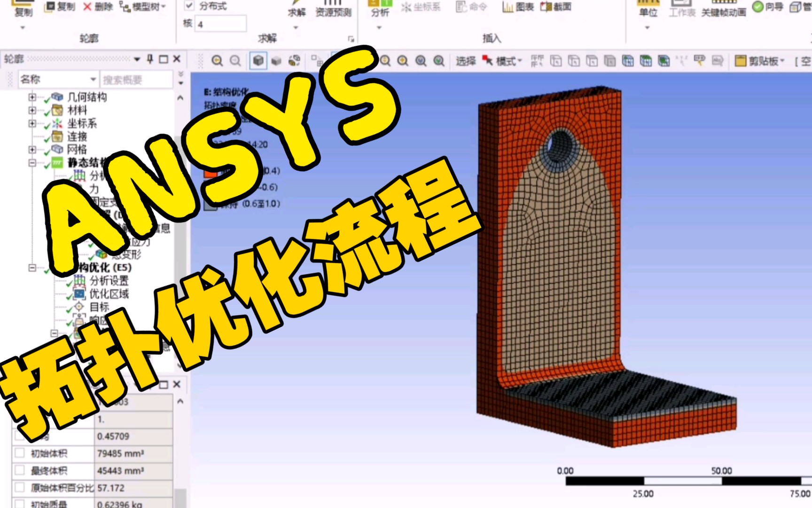Viewport: 812px width, 508px height.
Task: Click the second icon right of 模式
Action: pos(556,61)
